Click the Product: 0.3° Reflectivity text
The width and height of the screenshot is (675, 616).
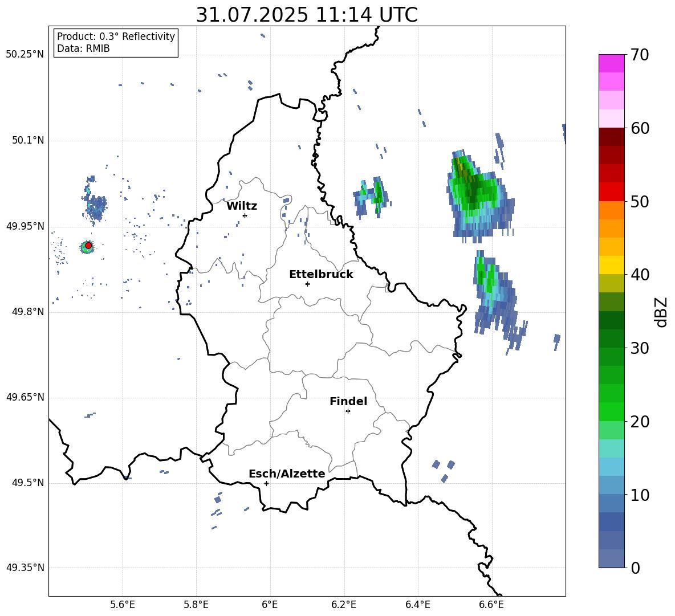click(116, 36)
